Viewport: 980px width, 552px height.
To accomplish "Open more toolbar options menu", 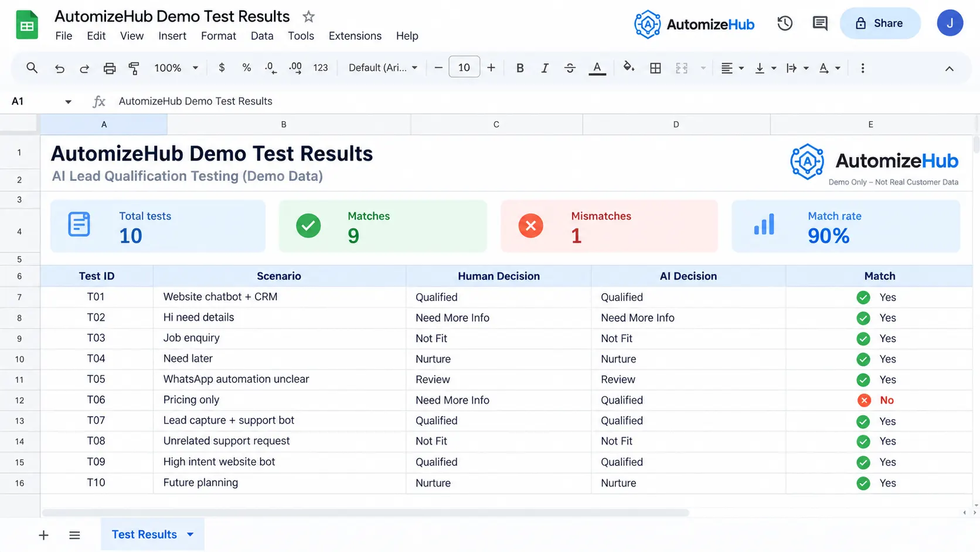I will pyautogui.click(x=862, y=68).
